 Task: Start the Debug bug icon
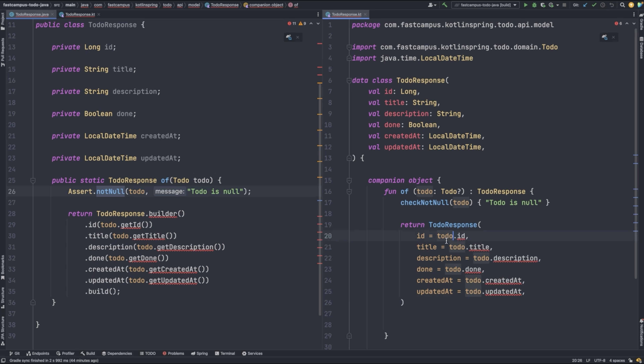(x=534, y=5)
